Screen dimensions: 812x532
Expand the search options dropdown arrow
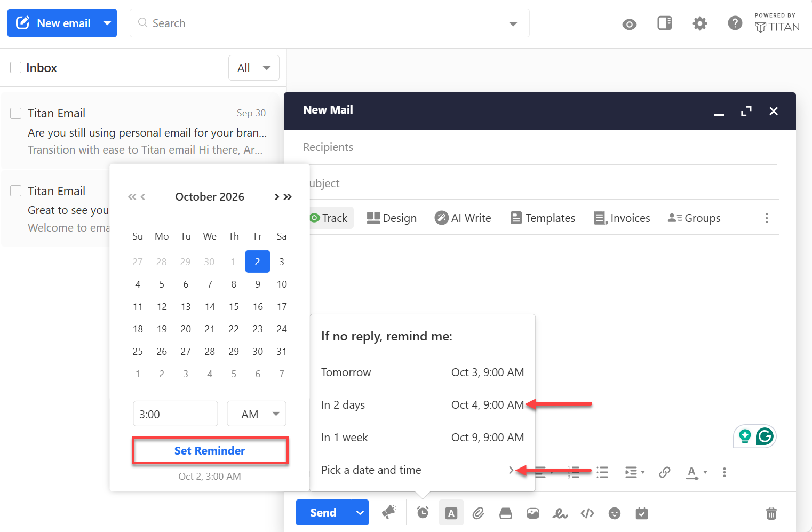pyautogui.click(x=513, y=24)
